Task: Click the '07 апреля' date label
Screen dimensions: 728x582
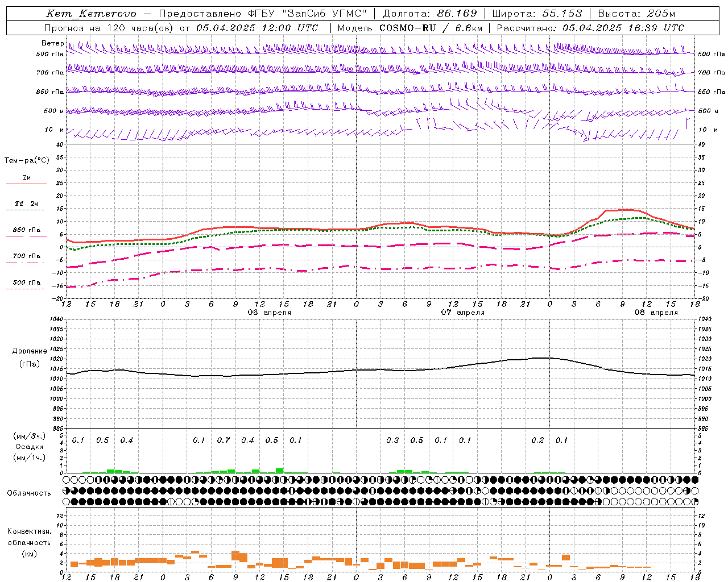Action: 463,313
